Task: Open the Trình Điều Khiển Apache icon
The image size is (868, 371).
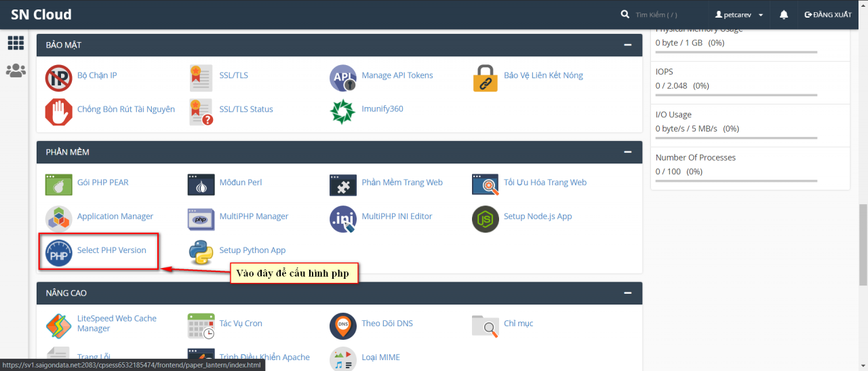Action: point(201,359)
